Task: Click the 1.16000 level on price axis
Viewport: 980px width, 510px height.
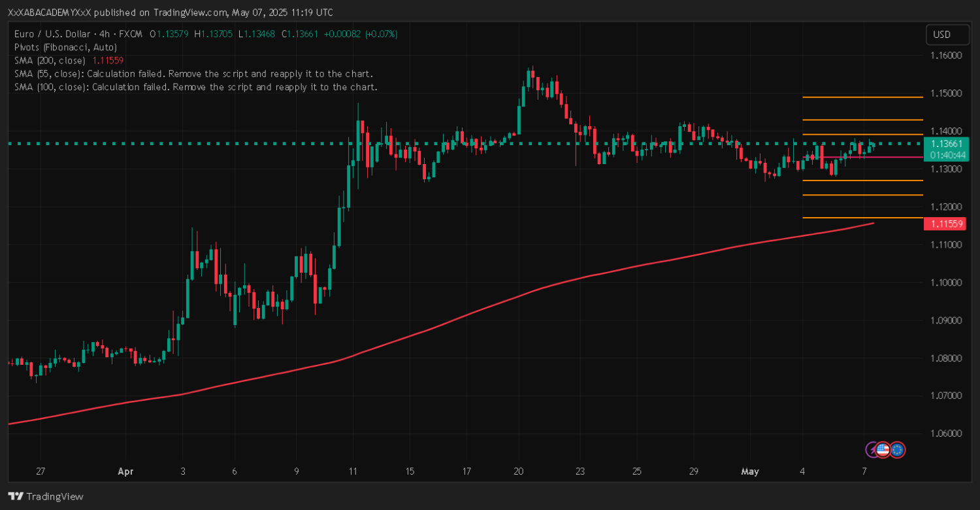Action: click(x=945, y=56)
